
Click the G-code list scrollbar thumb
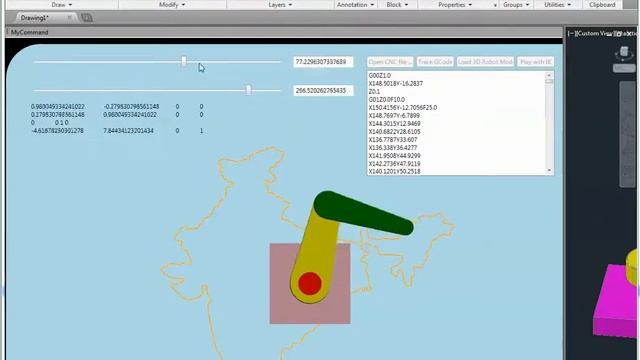point(549,82)
